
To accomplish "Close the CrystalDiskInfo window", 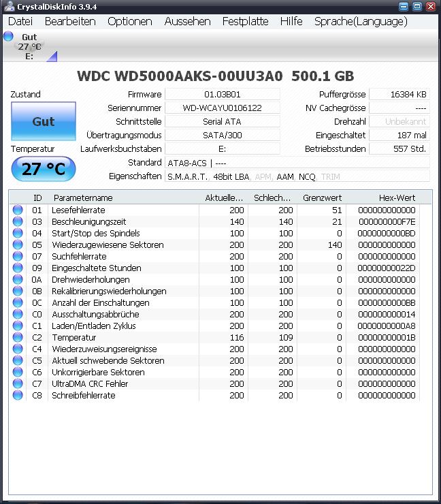I will [431, 6].
